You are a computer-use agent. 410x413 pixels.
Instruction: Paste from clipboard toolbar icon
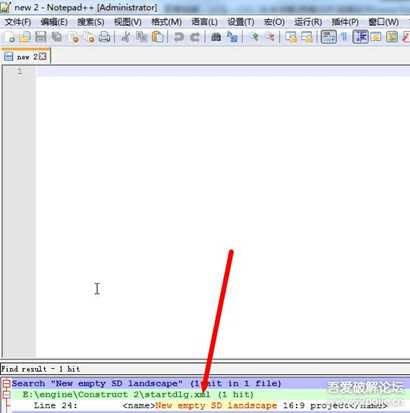(158, 37)
